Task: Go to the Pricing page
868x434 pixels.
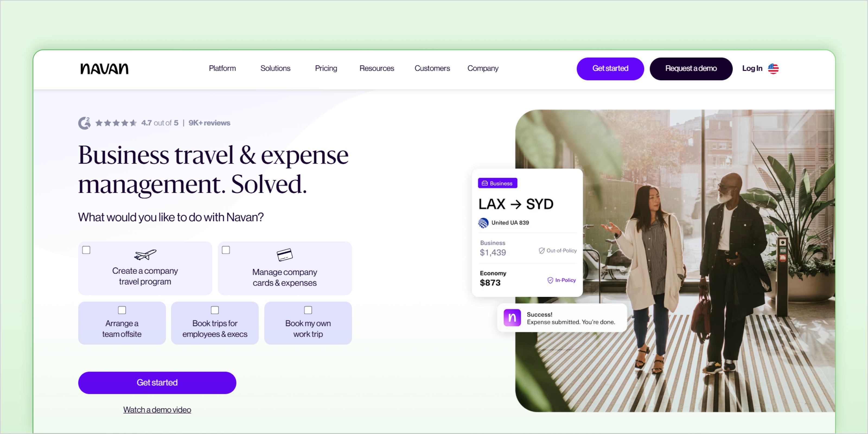Action: click(x=325, y=68)
